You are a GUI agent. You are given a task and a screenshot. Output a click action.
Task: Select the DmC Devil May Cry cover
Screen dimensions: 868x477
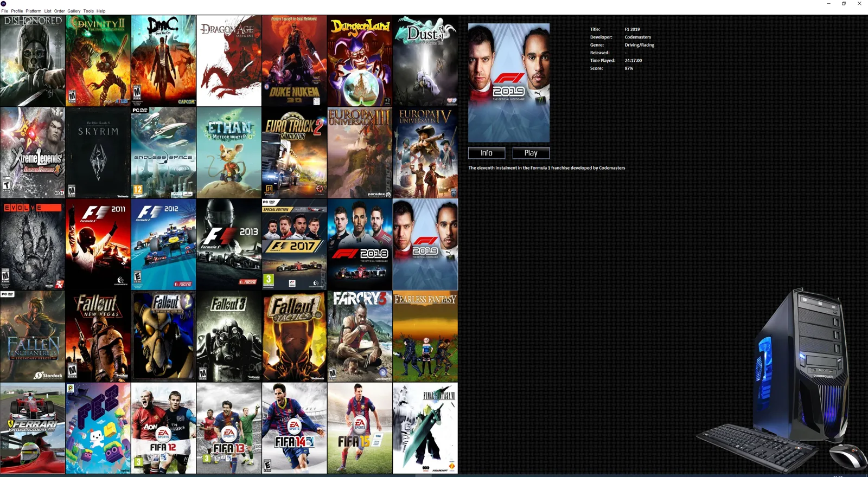(163, 61)
